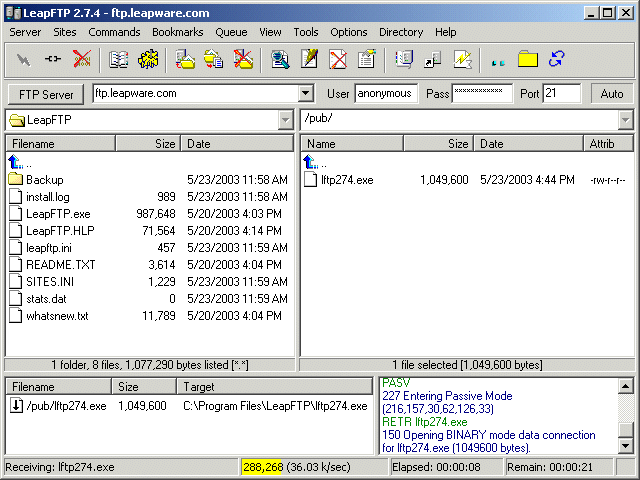
Task: Click the yellow splat-shaped toolbar icon
Action: click(x=148, y=60)
